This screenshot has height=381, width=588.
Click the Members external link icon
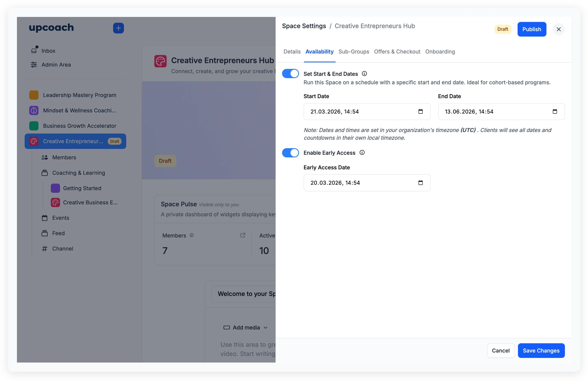pyautogui.click(x=242, y=235)
